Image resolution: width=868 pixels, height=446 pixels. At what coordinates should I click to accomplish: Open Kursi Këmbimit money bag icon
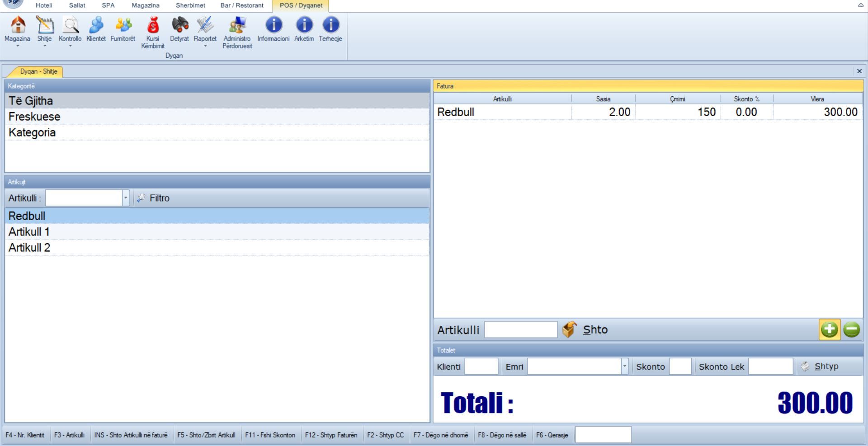(153, 25)
